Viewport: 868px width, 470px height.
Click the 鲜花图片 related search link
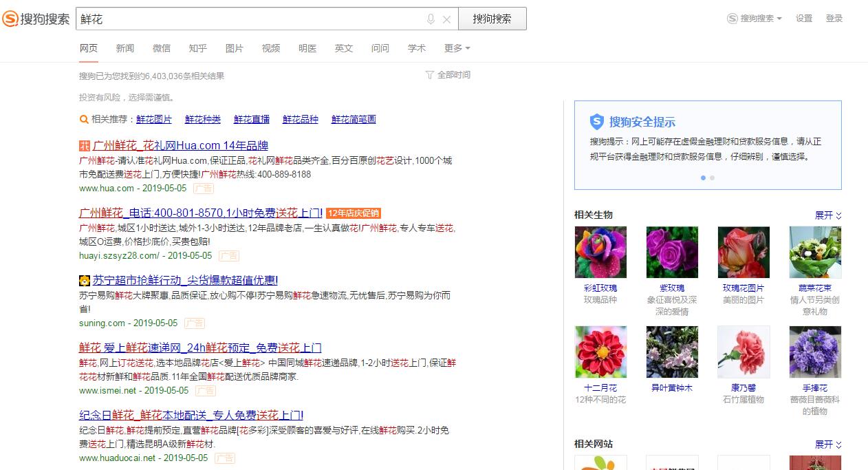[154, 119]
